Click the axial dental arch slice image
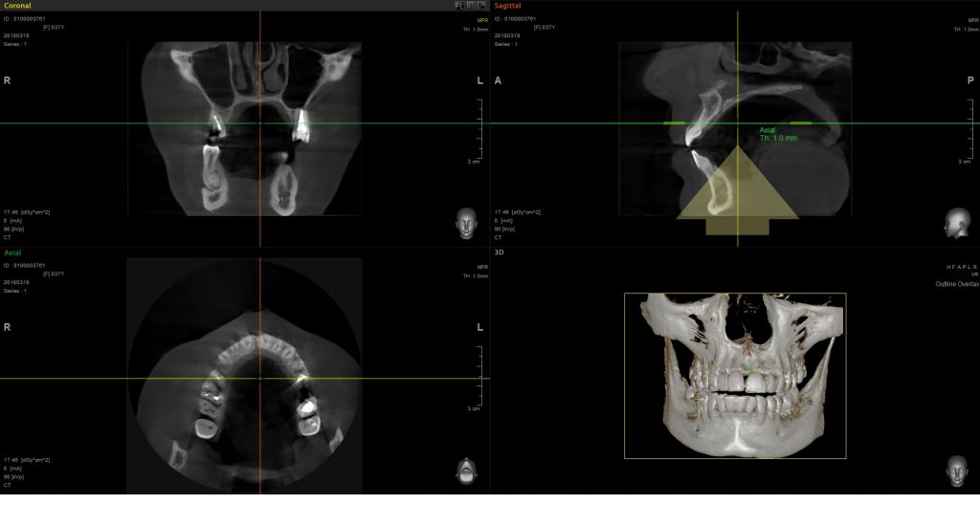 pyautogui.click(x=244, y=375)
